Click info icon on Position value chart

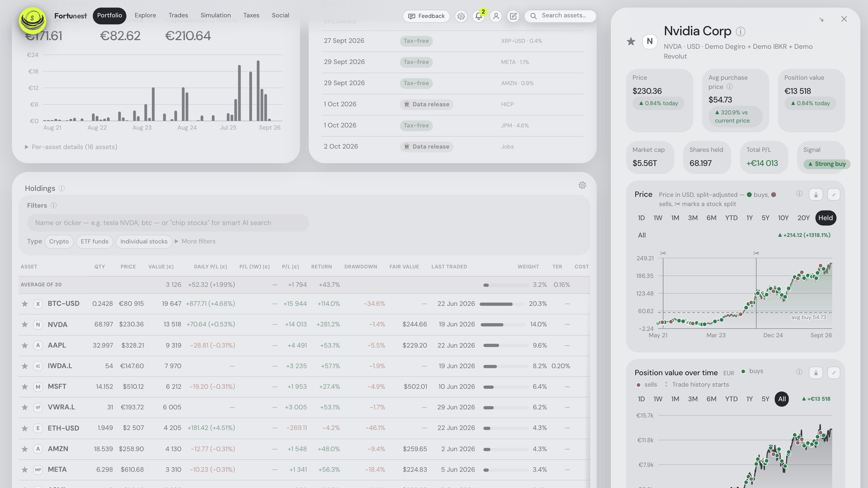tap(799, 372)
